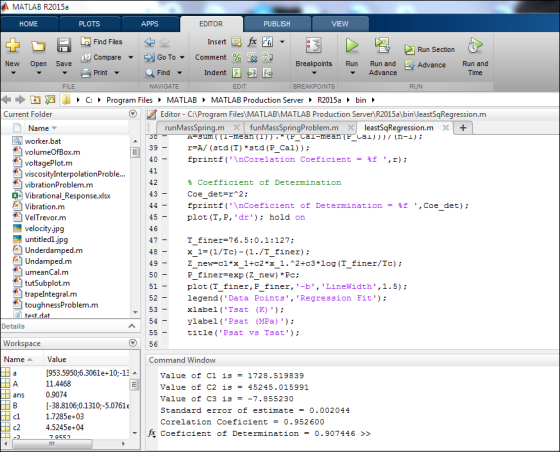Screen dimensions: 560x452
Task: Click the address bar back arrow
Action: click(7, 100)
